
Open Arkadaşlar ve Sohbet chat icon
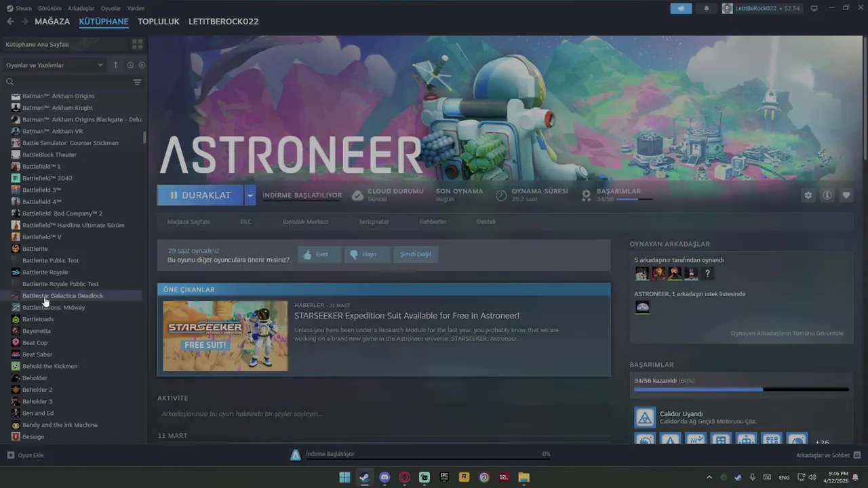click(x=857, y=455)
